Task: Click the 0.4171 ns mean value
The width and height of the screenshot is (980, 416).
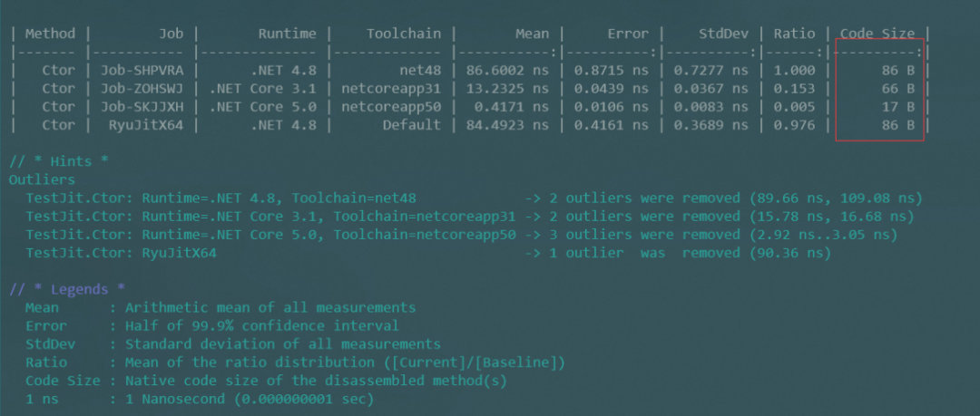Action: tap(512, 107)
